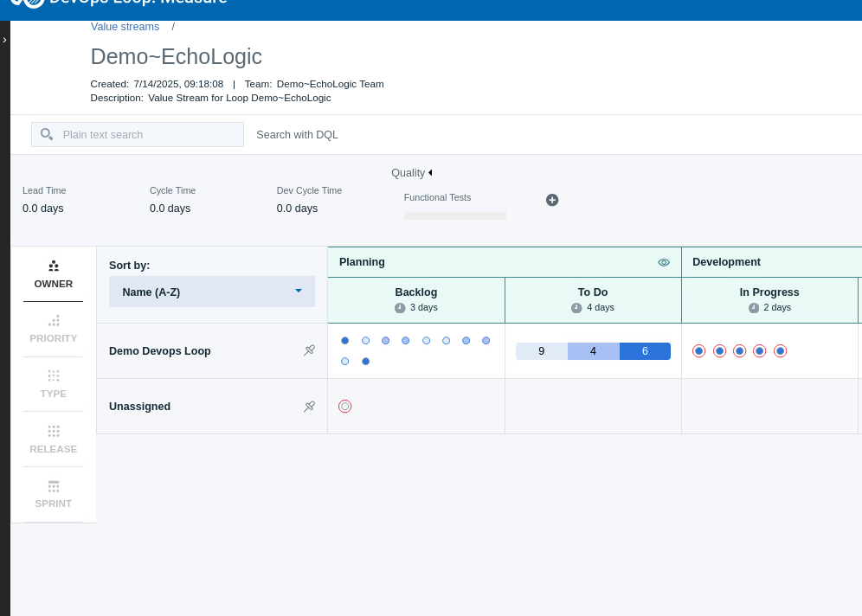Click the Development phase header
Screen dimensions: 862x616
[x=726, y=262]
